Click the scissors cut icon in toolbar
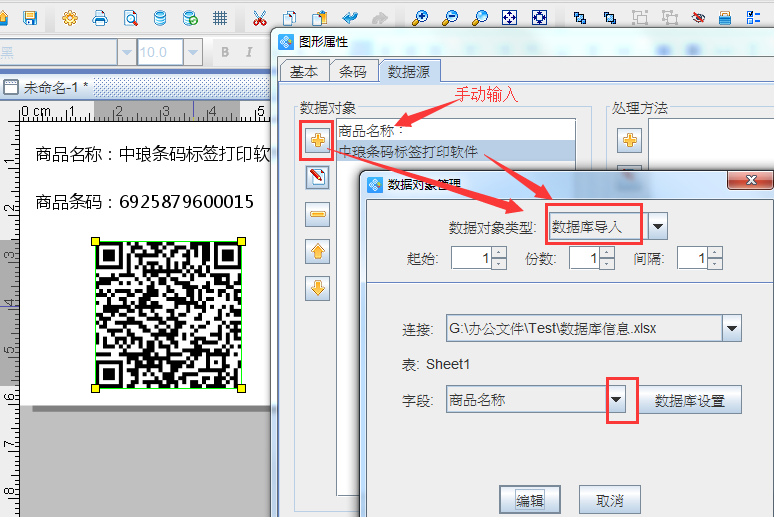 (x=259, y=18)
